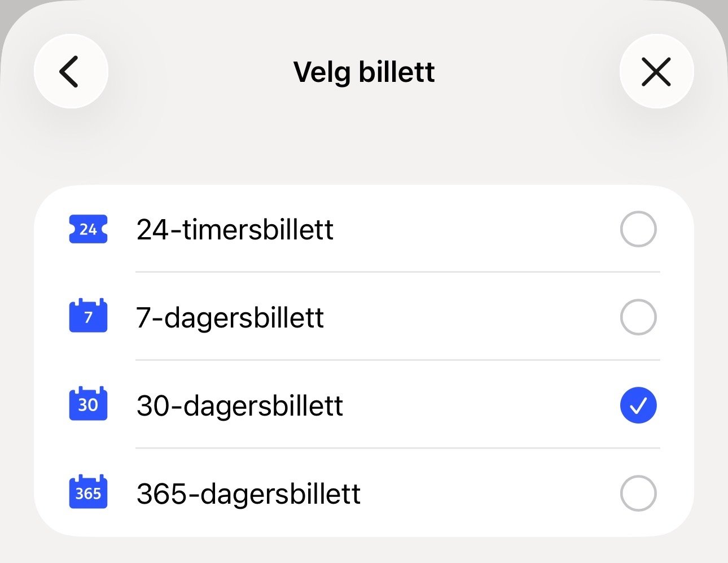Click the calendar icon showing number 7
728x563 pixels.
click(88, 317)
